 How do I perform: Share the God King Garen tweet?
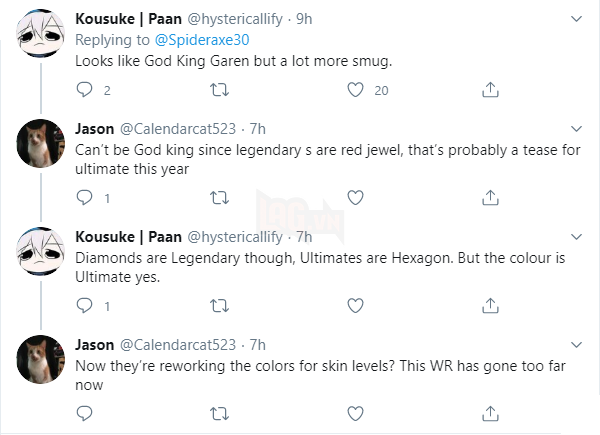490,91
